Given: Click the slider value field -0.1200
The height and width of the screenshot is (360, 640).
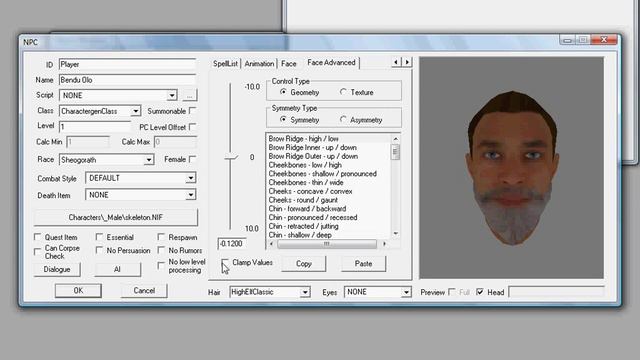Looking at the screenshot, I should coord(232,244).
